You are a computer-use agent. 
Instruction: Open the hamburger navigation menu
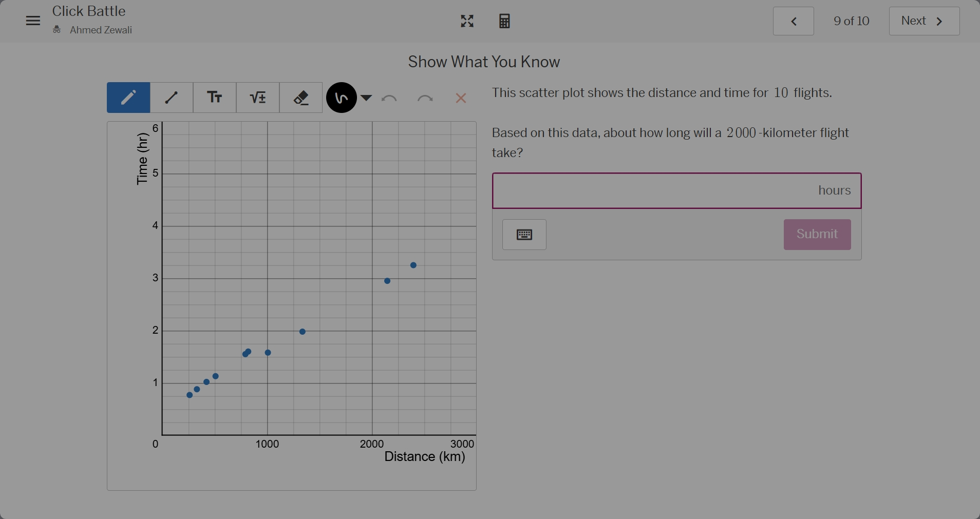32,21
